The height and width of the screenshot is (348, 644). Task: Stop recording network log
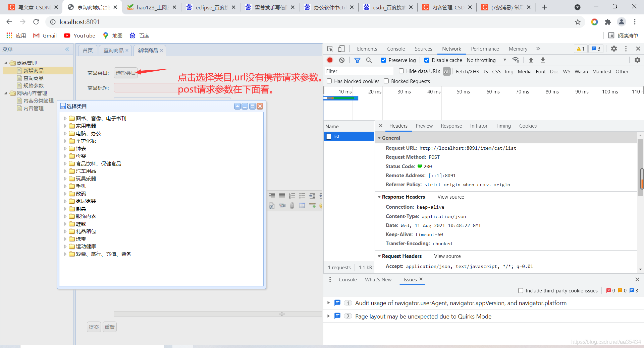[330, 60]
